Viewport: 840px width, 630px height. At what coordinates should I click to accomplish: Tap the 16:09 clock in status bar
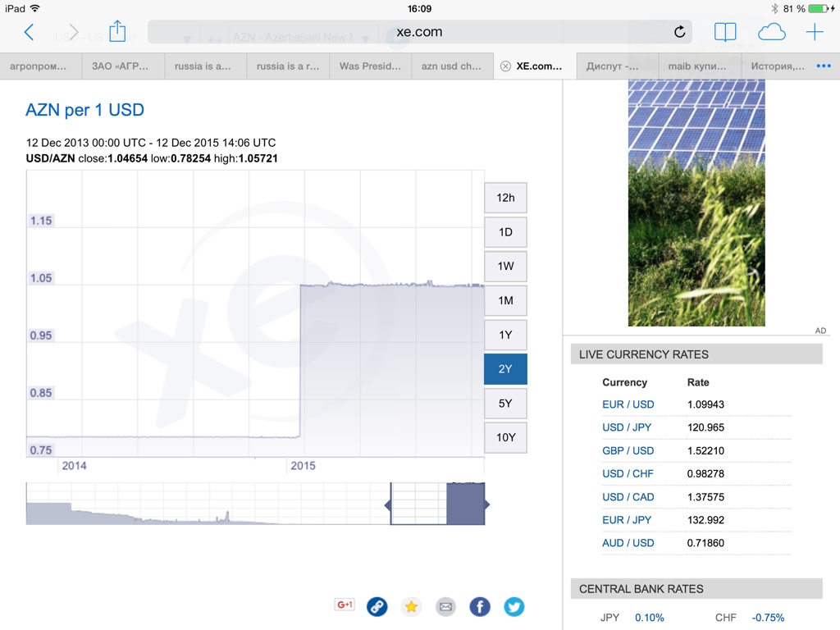click(x=419, y=8)
